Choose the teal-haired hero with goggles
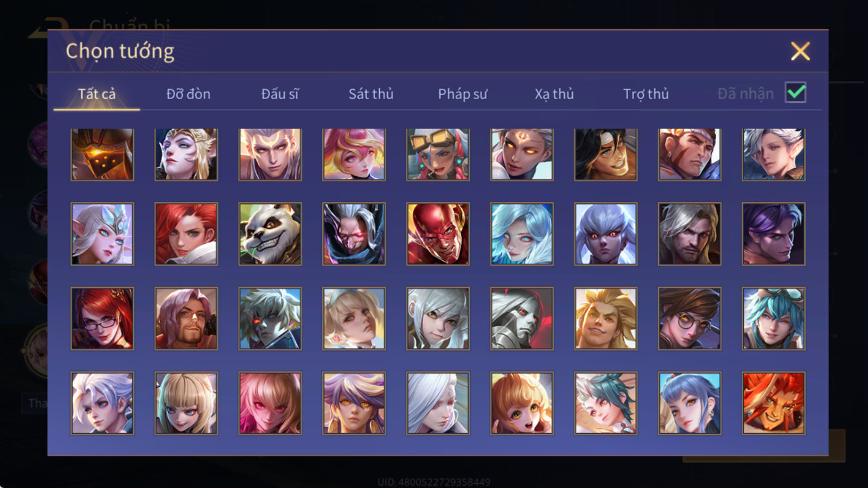Image resolution: width=868 pixels, height=488 pixels. 774,318
